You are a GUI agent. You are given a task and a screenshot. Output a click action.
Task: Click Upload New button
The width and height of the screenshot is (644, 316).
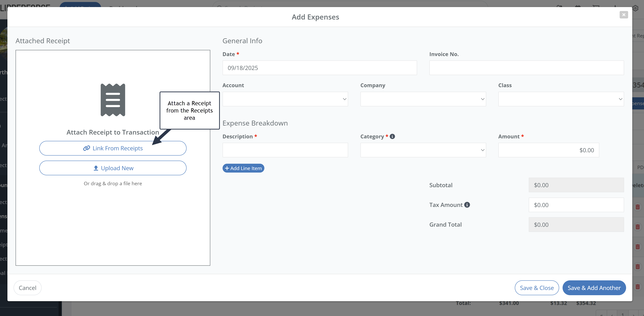pyautogui.click(x=113, y=168)
